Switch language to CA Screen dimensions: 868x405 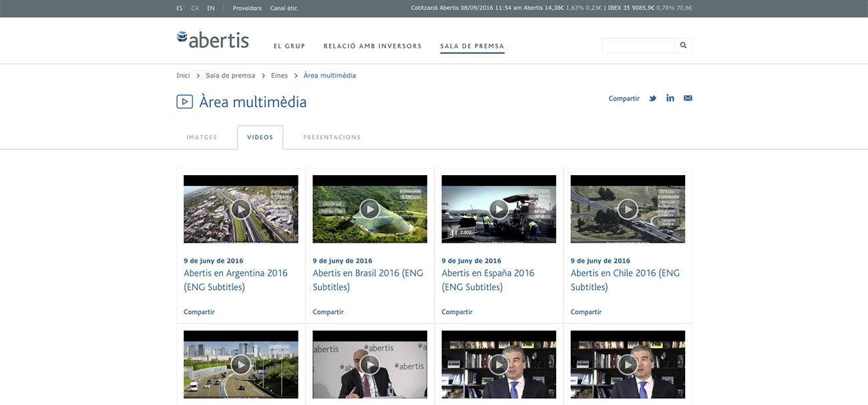pyautogui.click(x=195, y=8)
